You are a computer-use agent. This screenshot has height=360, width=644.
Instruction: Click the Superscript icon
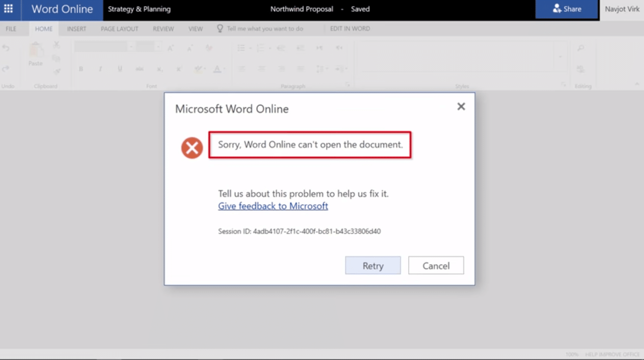(x=179, y=69)
